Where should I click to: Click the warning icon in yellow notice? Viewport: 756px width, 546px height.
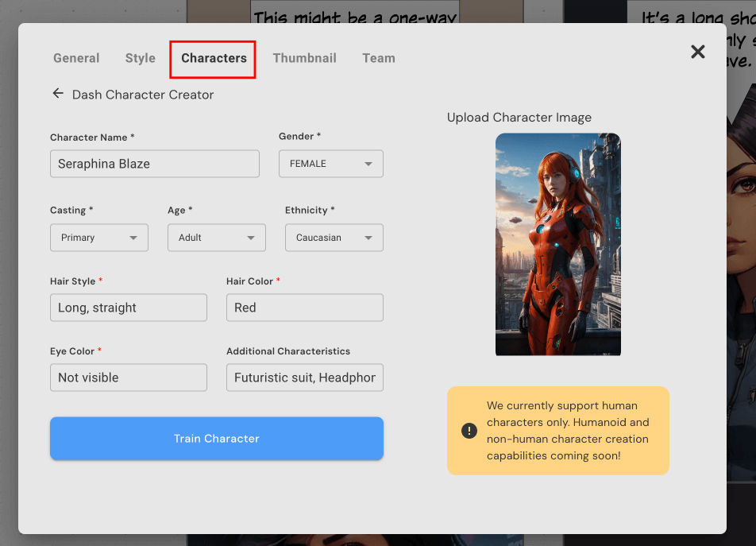click(469, 431)
